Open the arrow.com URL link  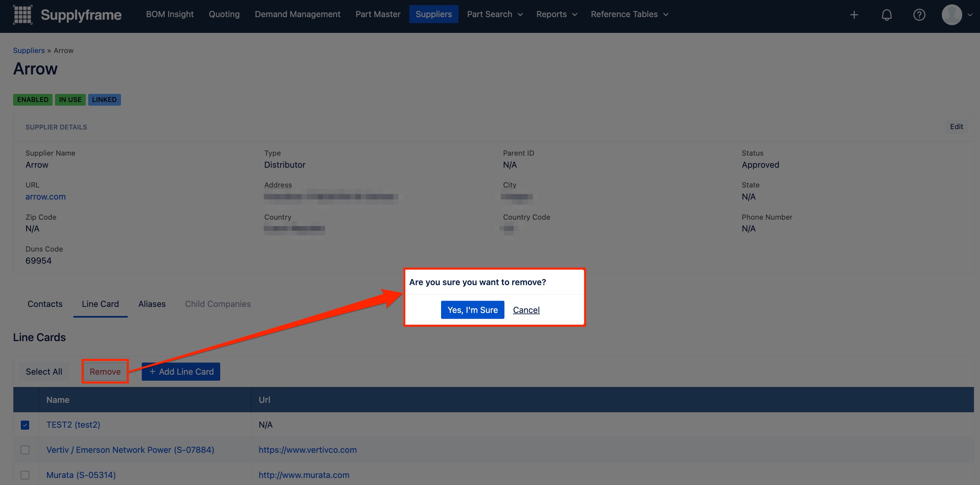pyautogui.click(x=45, y=197)
